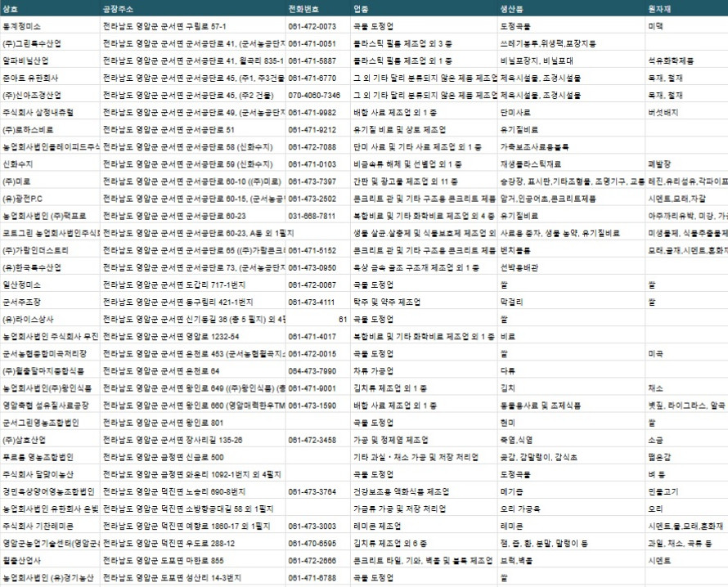Click the address ending 금정면 신금로 500
728x587 pixels.
[x=193, y=457]
